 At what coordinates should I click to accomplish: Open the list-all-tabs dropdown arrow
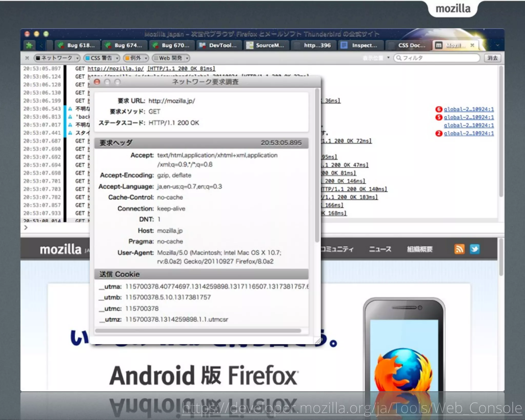coord(497,45)
